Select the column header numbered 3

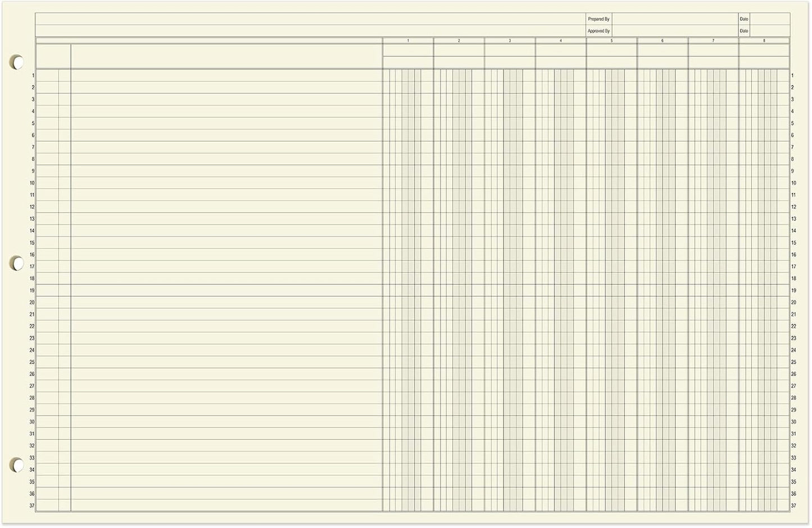point(510,40)
